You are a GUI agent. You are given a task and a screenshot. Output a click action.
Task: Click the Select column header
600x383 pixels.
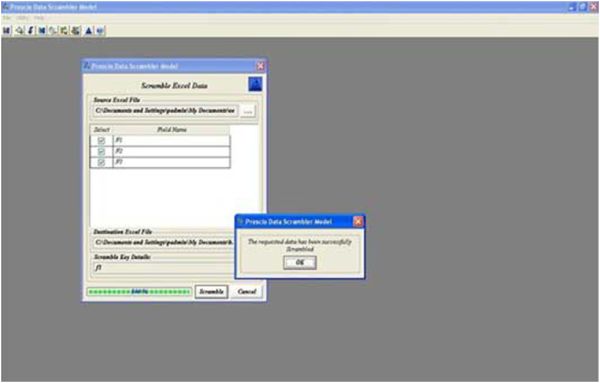click(102, 130)
